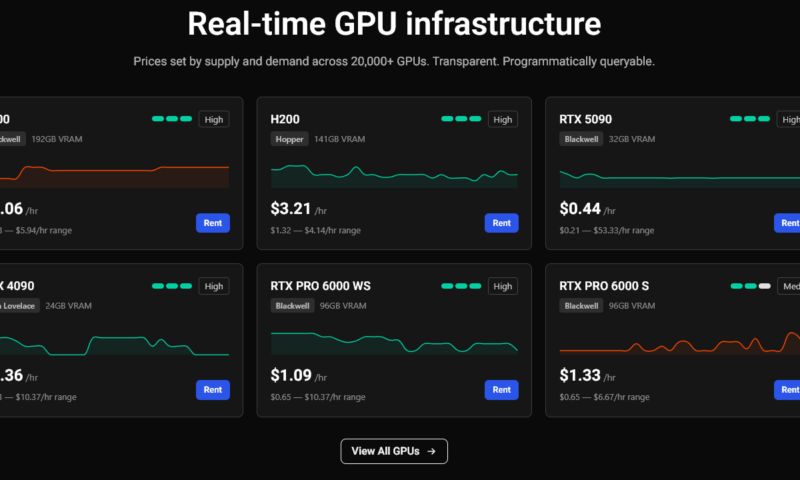Viewport: 800px width, 480px height.
Task: Click Rent on the RTX PRO 6000 WS card
Action: 502,390
